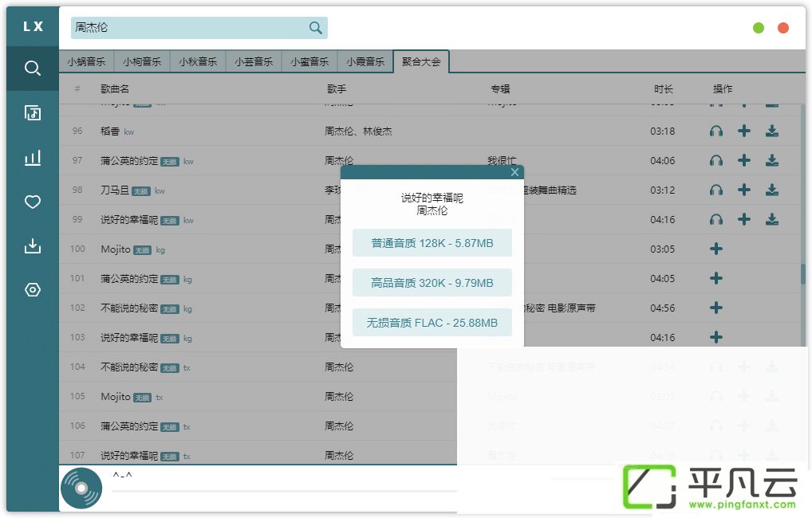Click the 歌手 column header
Viewport: 812px width, 518px height.
[x=337, y=89]
